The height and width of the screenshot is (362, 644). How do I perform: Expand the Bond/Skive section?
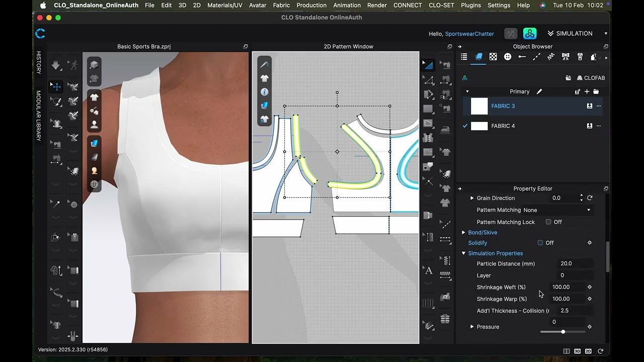(463, 233)
